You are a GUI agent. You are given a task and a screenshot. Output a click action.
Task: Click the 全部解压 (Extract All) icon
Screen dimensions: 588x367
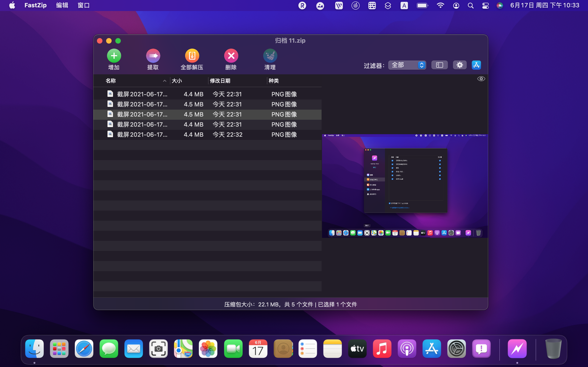(x=192, y=56)
